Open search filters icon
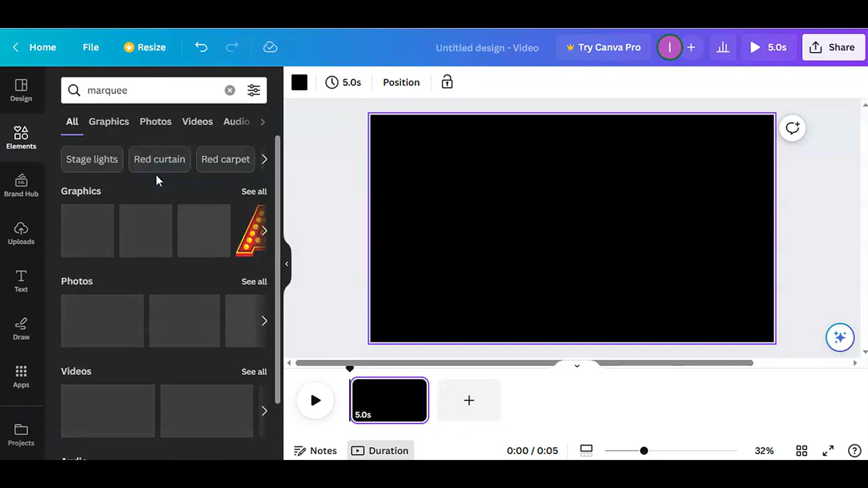Image resolution: width=868 pixels, height=488 pixels. tap(254, 90)
